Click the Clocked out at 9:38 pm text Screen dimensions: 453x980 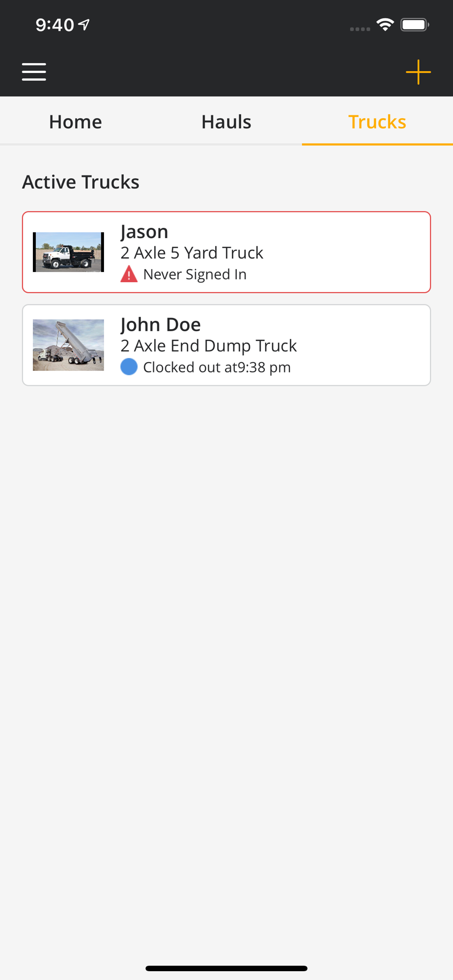point(217,367)
